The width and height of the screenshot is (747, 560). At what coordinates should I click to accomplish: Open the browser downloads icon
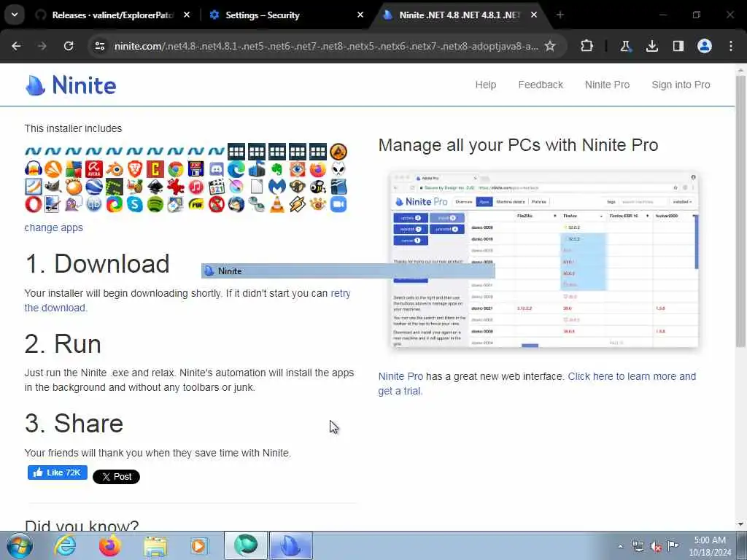(x=651, y=46)
